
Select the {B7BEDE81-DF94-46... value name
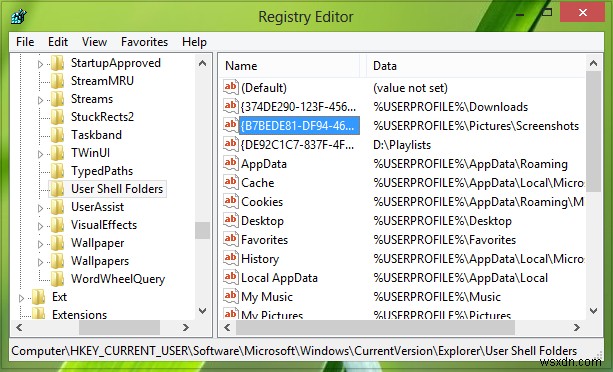(x=299, y=125)
